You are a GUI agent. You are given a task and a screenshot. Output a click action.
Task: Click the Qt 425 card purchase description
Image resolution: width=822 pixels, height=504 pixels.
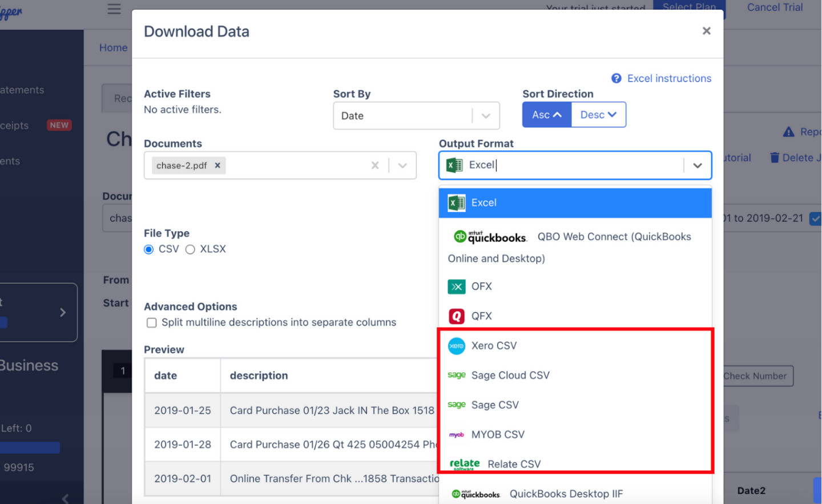pos(333,445)
